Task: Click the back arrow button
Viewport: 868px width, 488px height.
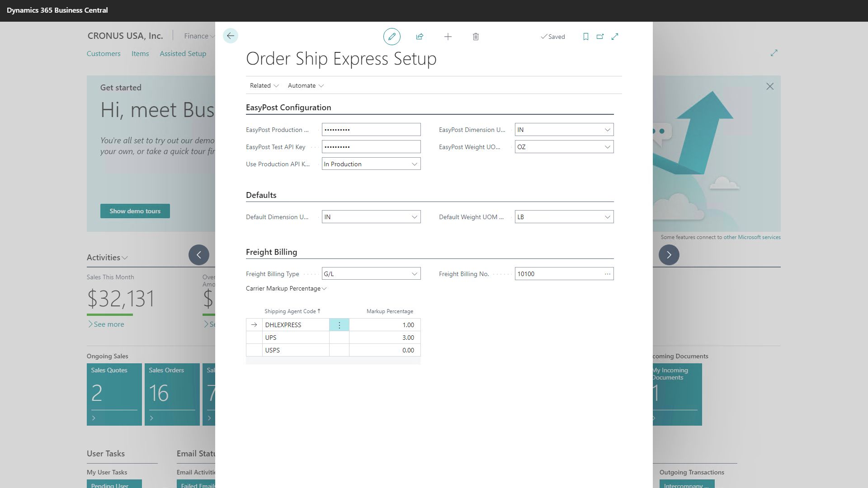Action: coord(230,36)
